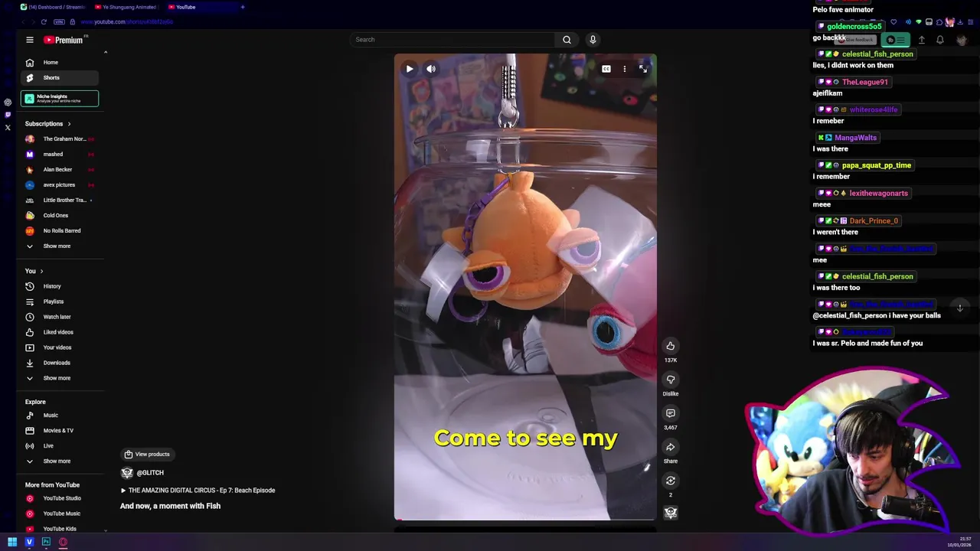Viewport: 980px width, 551px height.
Task: Like the Short with thumbs up
Action: tap(671, 346)
